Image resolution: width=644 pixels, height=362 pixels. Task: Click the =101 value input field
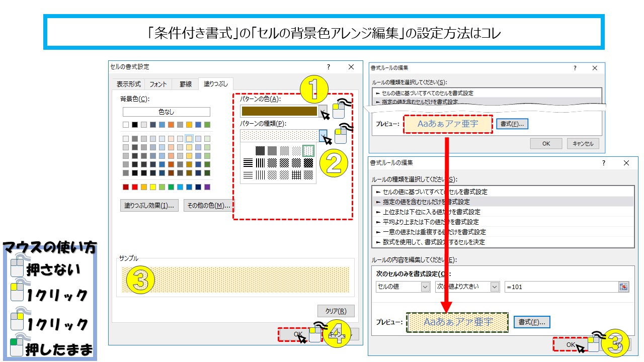[x=561, y=287]
